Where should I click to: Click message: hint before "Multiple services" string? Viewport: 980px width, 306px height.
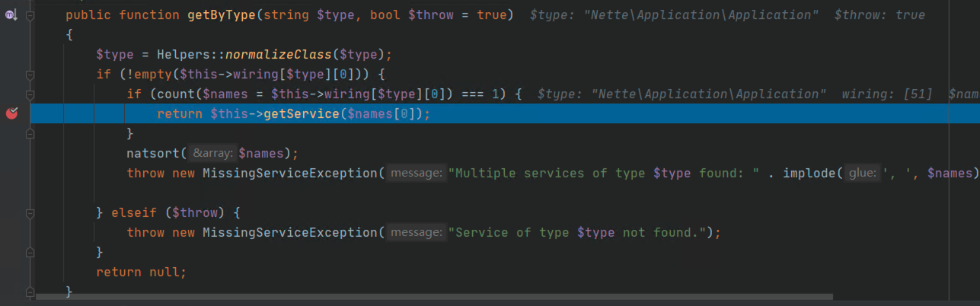coord(415,173)
